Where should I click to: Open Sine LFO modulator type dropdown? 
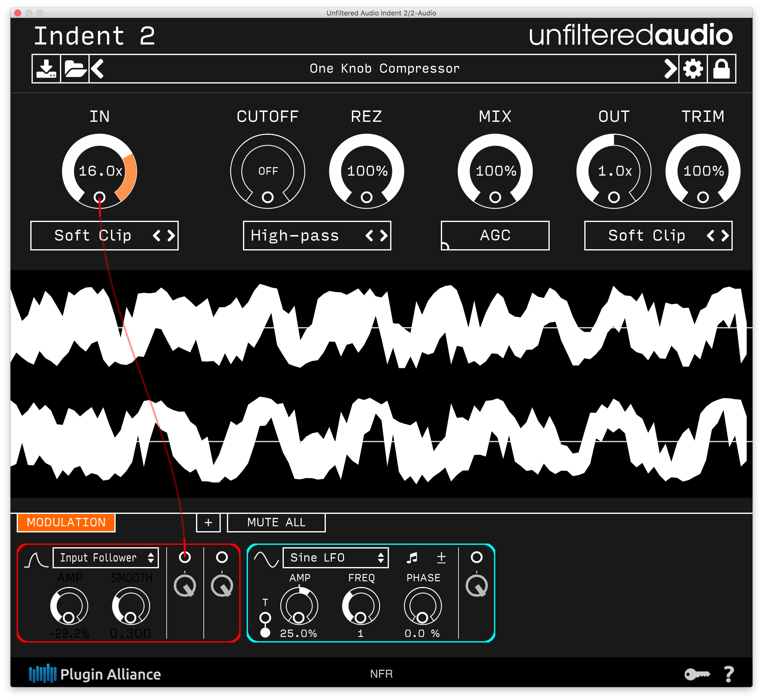click(x=336, y=557)
